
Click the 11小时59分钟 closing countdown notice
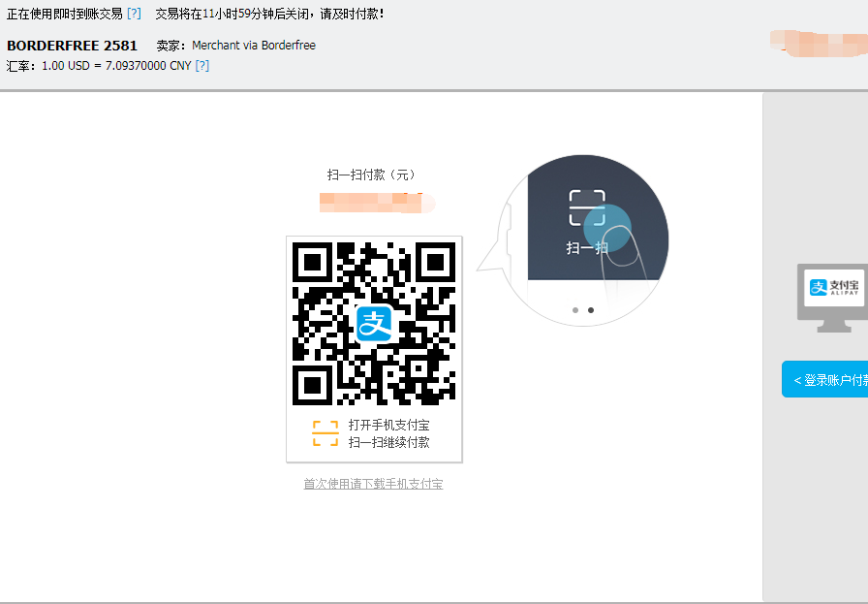point(269,14)
